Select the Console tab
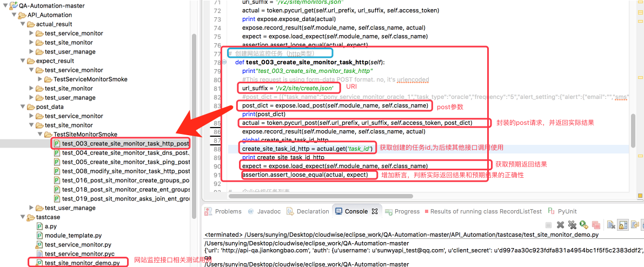 [x=356, y=211]
